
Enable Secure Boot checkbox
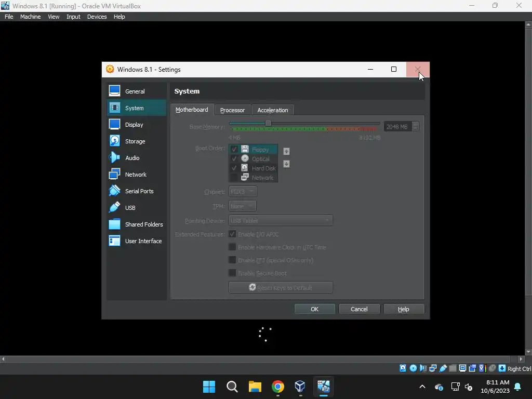tap(232, 273)
